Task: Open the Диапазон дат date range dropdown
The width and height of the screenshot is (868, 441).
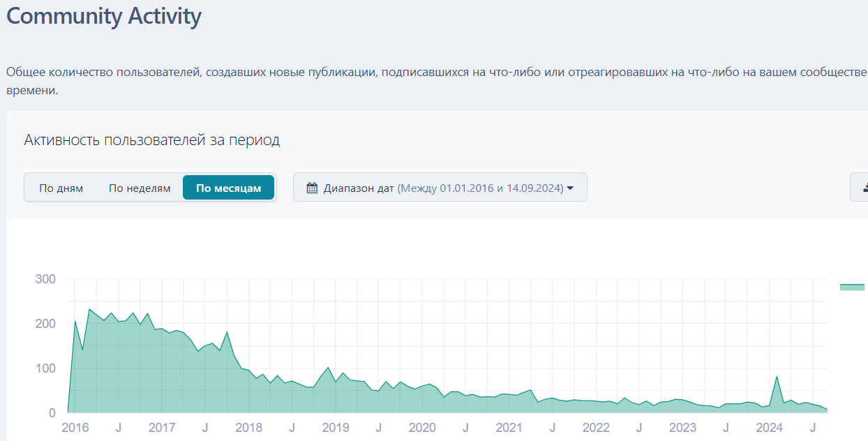Action: (x=440, y=188)
